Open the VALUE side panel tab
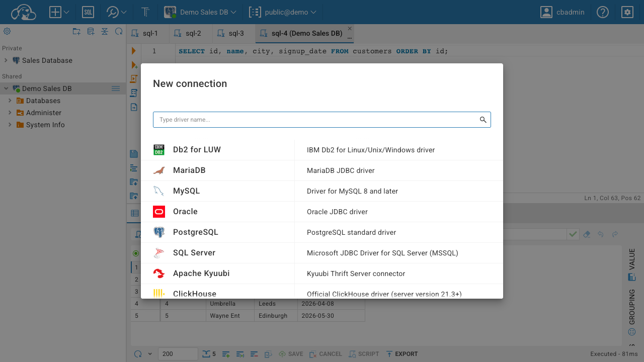 [x=632, y=265]
